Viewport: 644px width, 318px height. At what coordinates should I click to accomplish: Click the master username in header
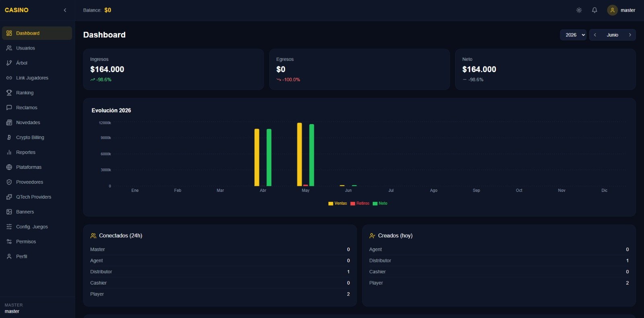tap(627, 10)
